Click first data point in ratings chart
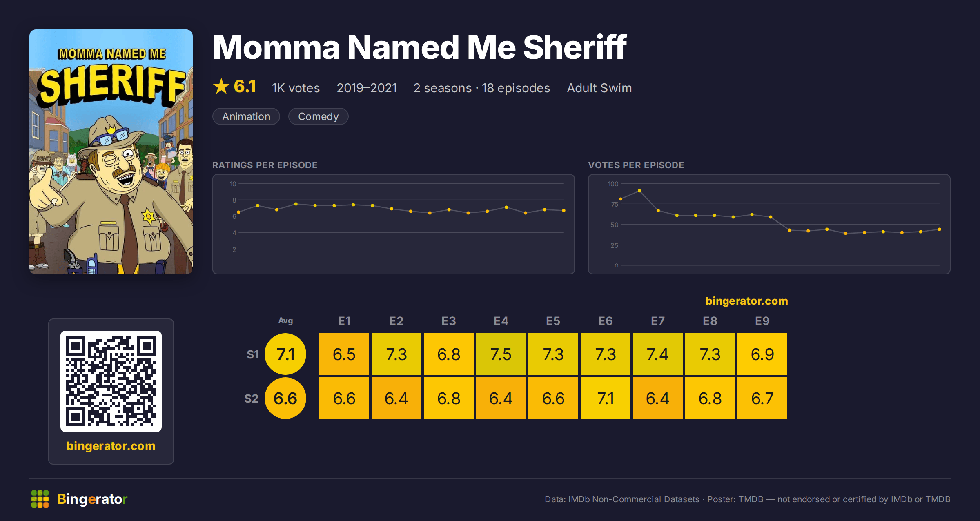The width and height of the screenshot is (980, 521). [238, 212]
